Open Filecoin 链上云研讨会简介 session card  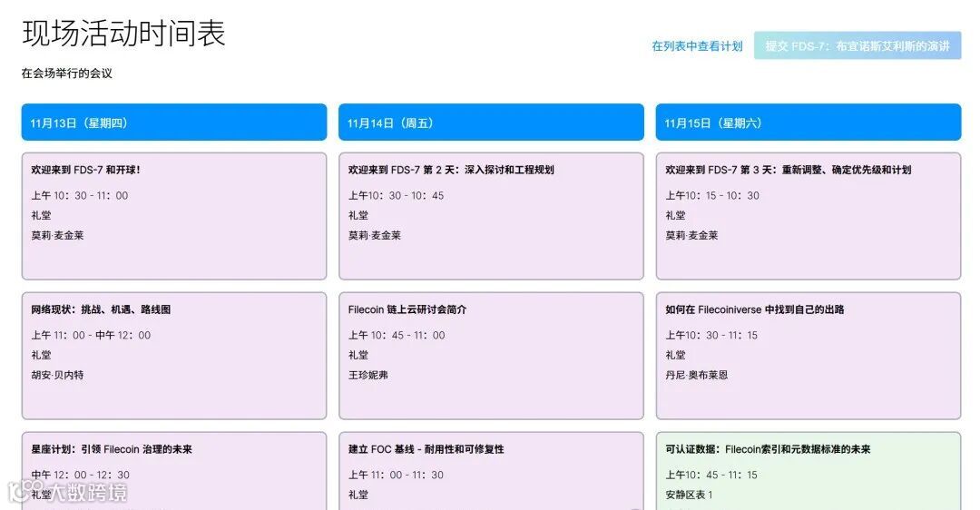pyautogui.click(x=491, y=356)
